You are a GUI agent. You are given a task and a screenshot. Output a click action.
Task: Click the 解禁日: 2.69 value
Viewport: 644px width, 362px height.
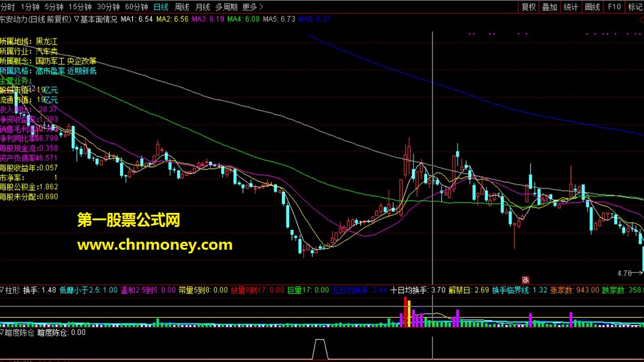click(x=469, y=290)
